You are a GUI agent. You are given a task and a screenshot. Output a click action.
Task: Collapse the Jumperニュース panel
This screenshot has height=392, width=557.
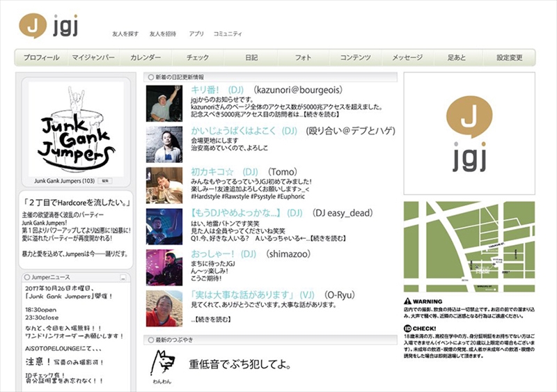click(122, 277)
